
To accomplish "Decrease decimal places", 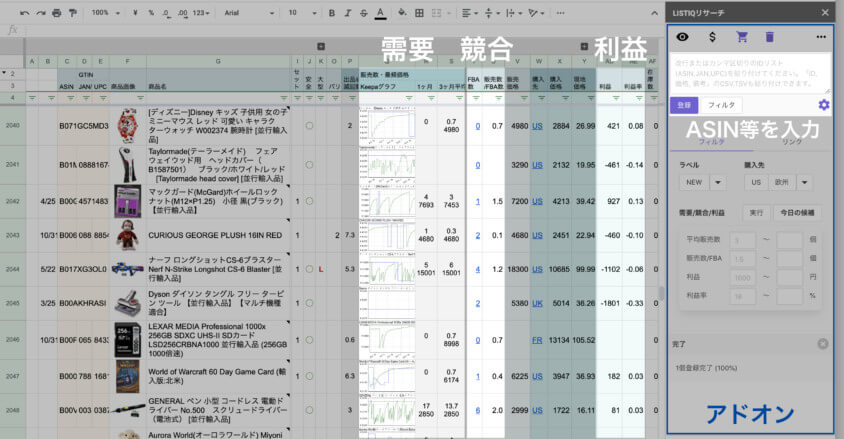I will coord(167,13).
